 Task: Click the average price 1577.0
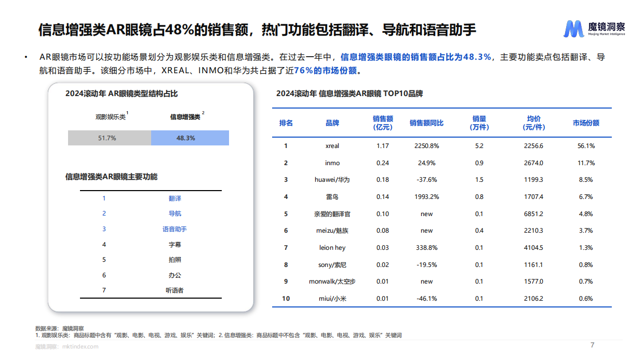(x=533, y=281)
